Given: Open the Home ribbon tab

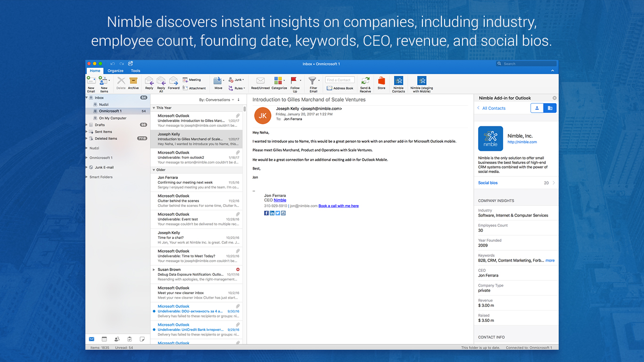Looking at the screenshot, I should (x=95, y=71).
